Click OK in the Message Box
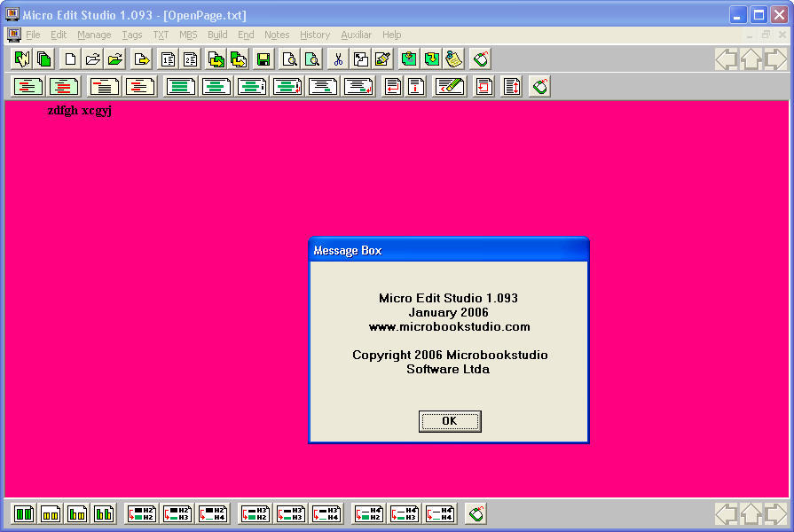Image resolution: width=794 pixels, height=532 pixels. tap(450, 421)
